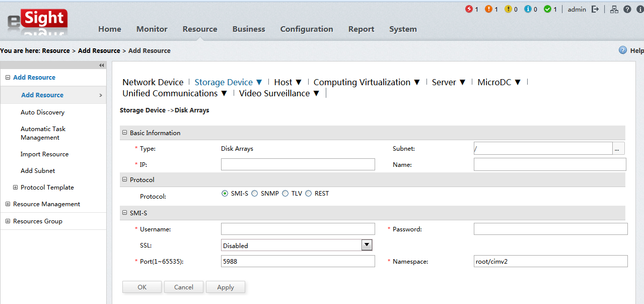Open the Configuration menu
The height and width of the screenshot is (304, 644).
coord(306,29)
